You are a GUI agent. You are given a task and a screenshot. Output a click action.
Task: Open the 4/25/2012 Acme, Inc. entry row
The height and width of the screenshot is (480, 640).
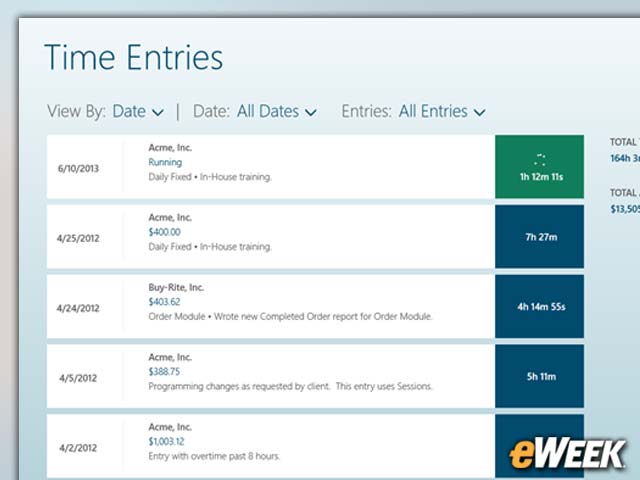point(270,237)
